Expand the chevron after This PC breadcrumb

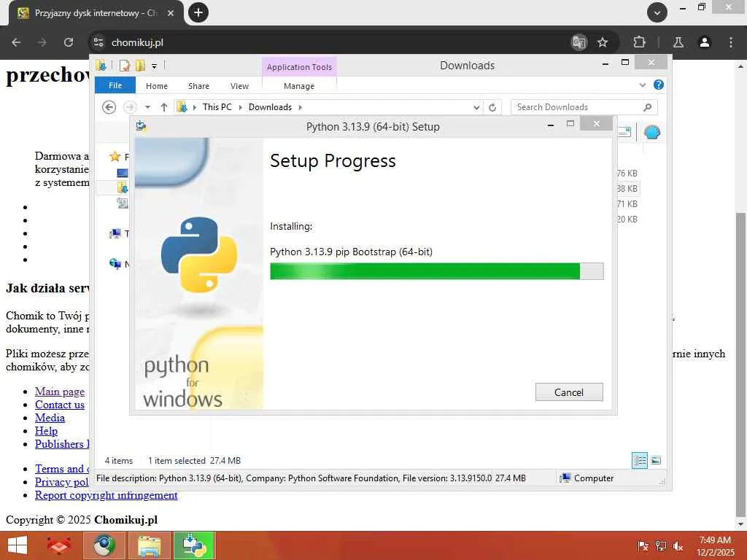[240, 107]
